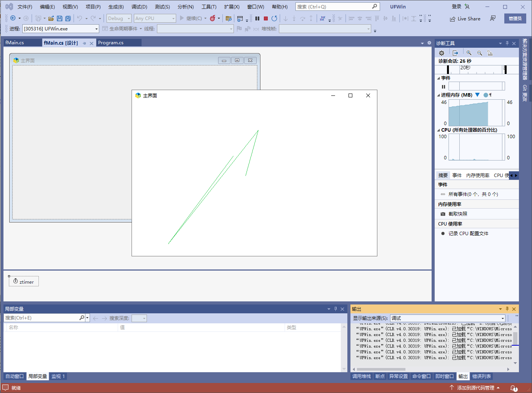Screen dimensions: 532x393
Task: Open the 错误列表 tab
Action: click(x=482, y=376)
